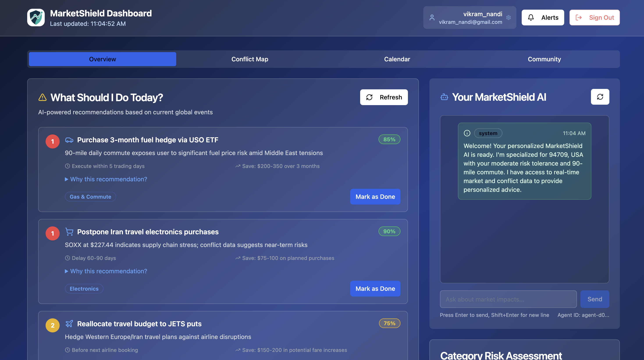Screen dimensions: 644x360
Task: Click the AI panel refresh icon button
Action: [x=600, y=97]
